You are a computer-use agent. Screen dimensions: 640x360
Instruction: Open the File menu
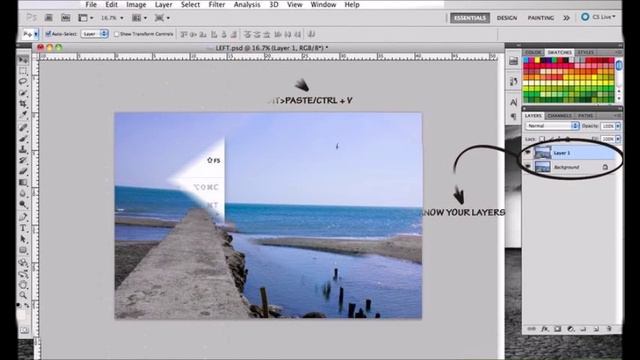click(x=91, y=4)
